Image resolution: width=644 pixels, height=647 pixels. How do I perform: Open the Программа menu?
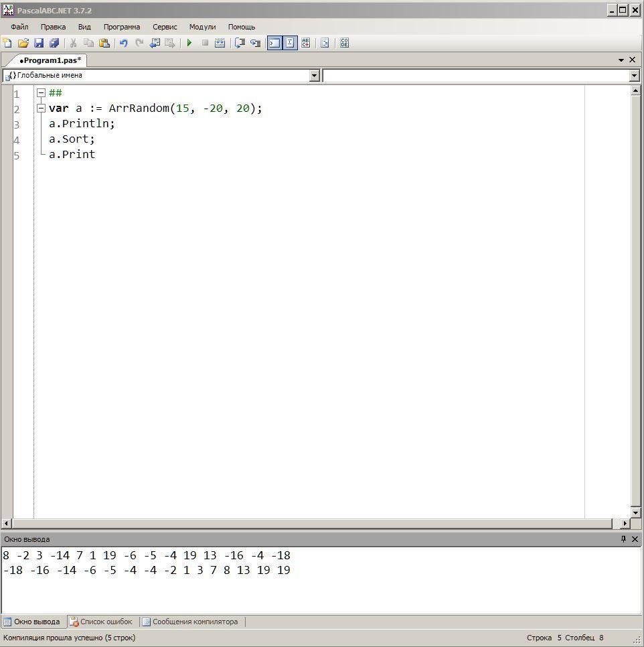(x=122, y=27)
